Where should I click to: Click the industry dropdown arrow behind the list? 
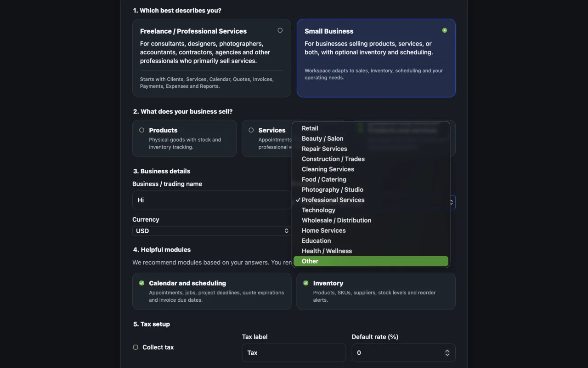(452, 202)
